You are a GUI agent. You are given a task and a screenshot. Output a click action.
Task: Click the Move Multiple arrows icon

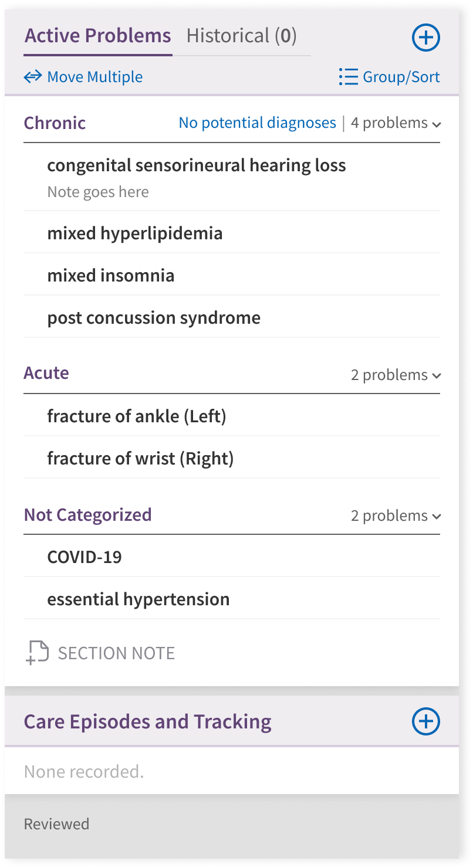pyautogui.click(x=33, y=77)
